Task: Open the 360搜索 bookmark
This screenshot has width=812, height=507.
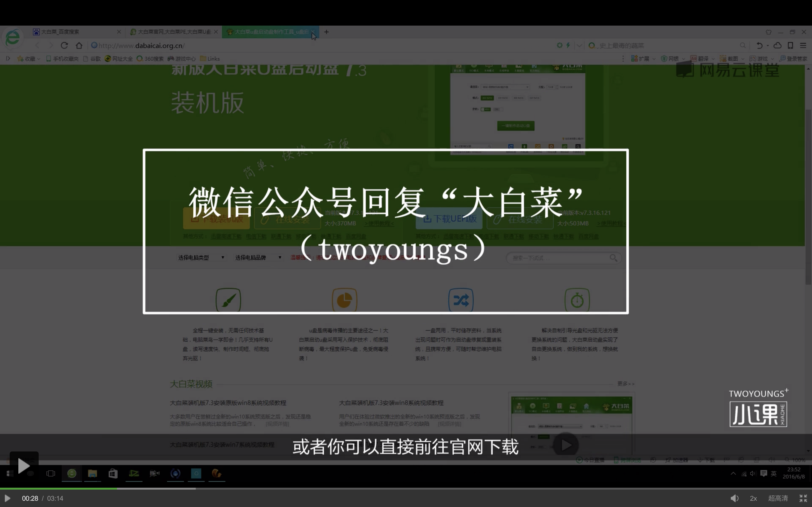Action: 150,59
